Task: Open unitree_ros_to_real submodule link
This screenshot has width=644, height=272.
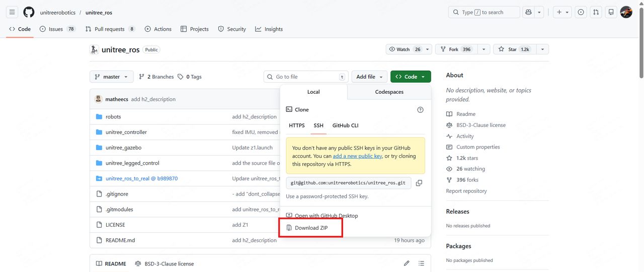Action: coord(141,178)
